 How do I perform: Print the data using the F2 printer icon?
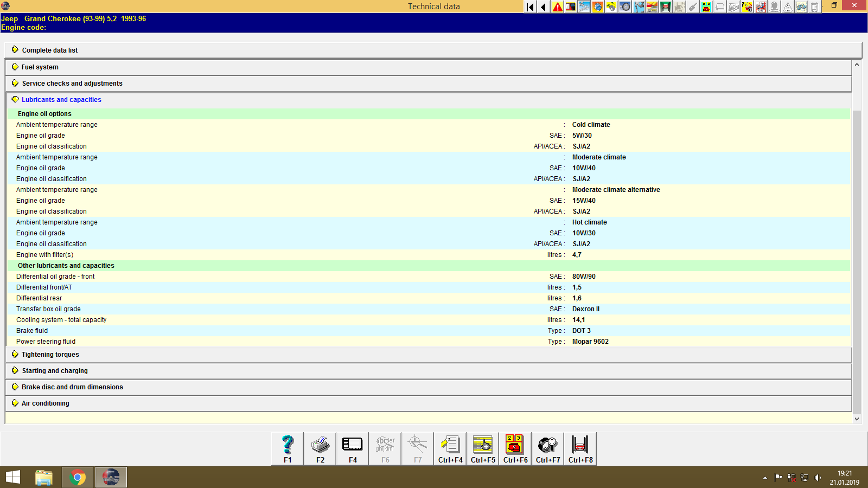click(x=320, y=445)
